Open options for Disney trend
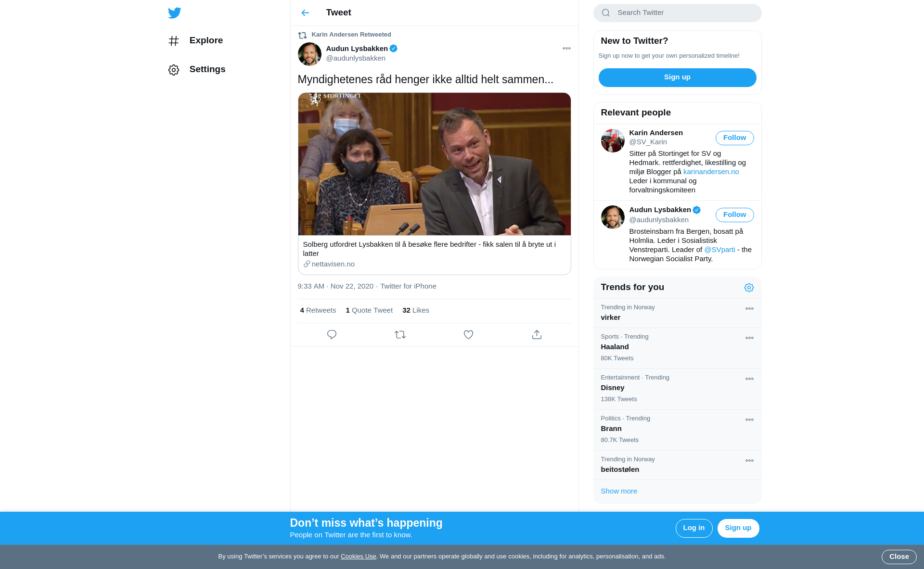The width and height of the screenshot is (924, 569). point(749,379)
